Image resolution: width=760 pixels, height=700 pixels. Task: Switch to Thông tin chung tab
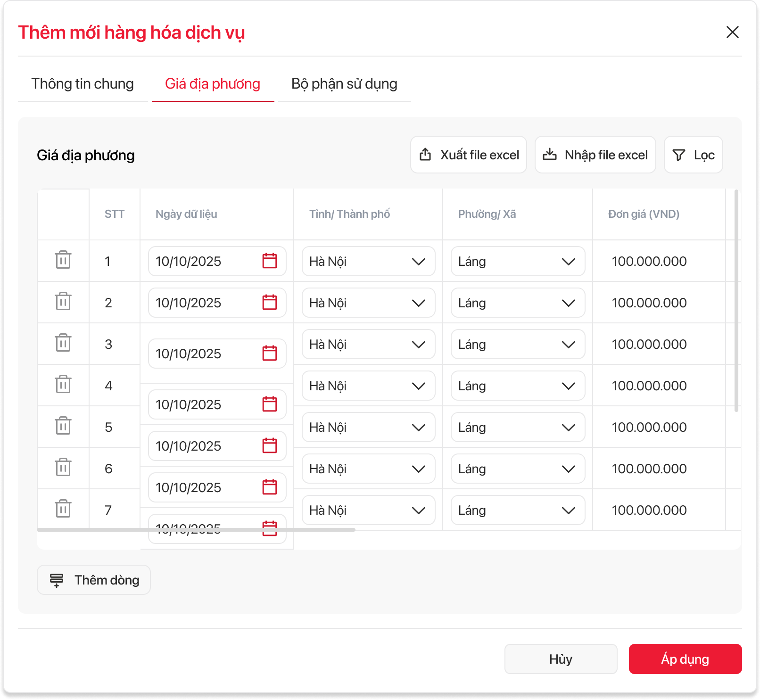pyautogui.click(x=83, y=84)
